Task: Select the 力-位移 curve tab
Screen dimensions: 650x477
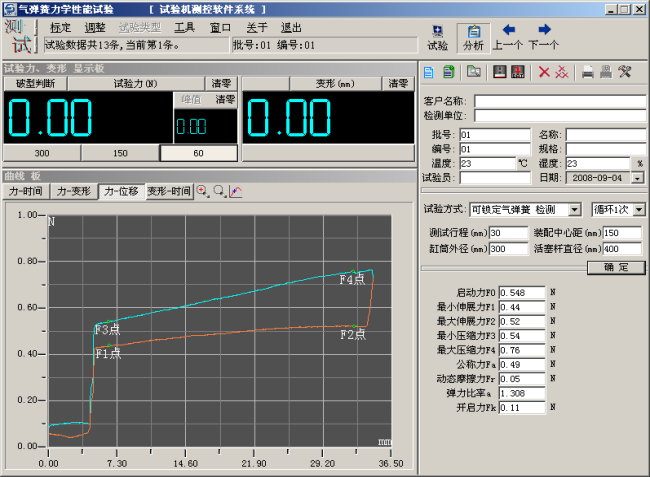Action: click(x=121, y=191)
